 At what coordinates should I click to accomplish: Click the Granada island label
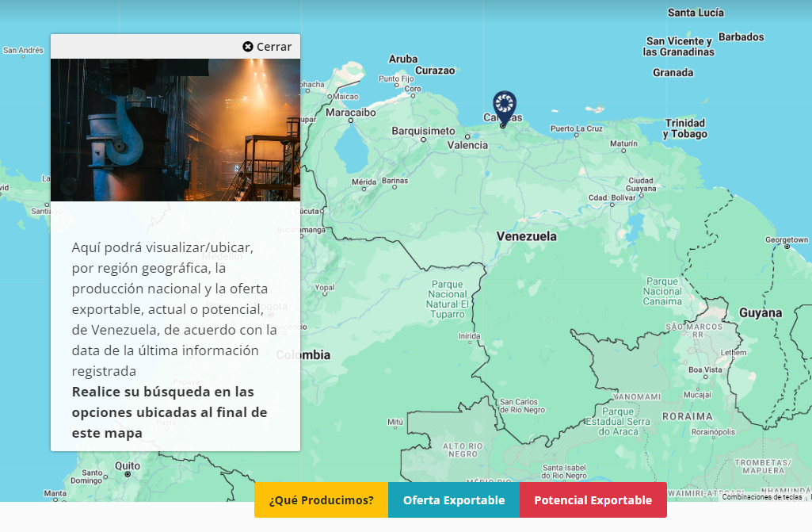(673, 73)
